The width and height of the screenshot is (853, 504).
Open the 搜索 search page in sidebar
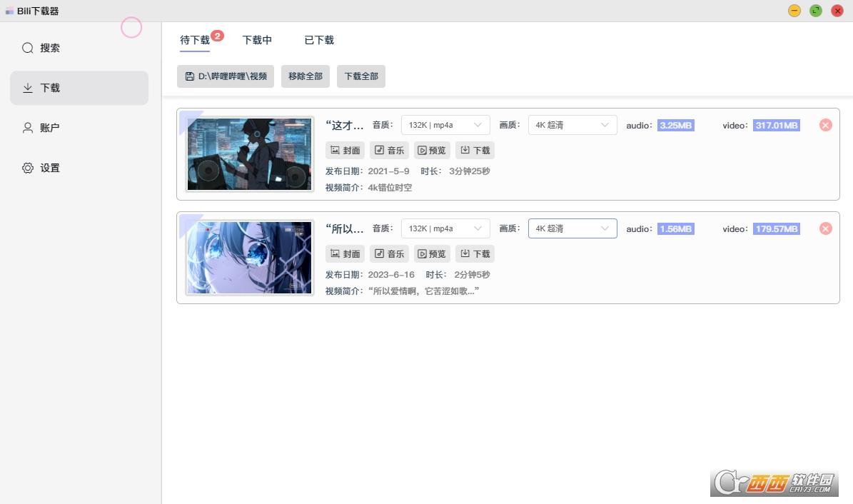79,48
